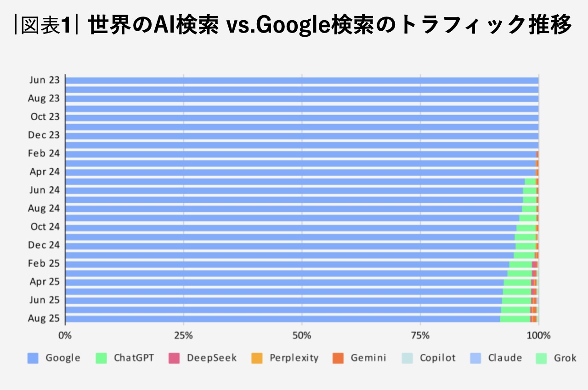Click the DeepSeek legend color swatch
Image resolution: width=588 pixels, height=390 pixels.
(174, 358)
